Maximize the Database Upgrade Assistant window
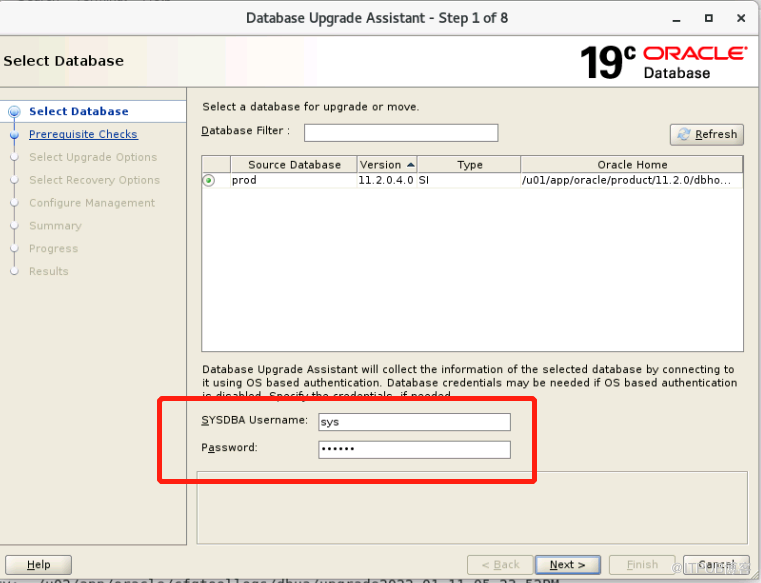 [x=709, y=18]
